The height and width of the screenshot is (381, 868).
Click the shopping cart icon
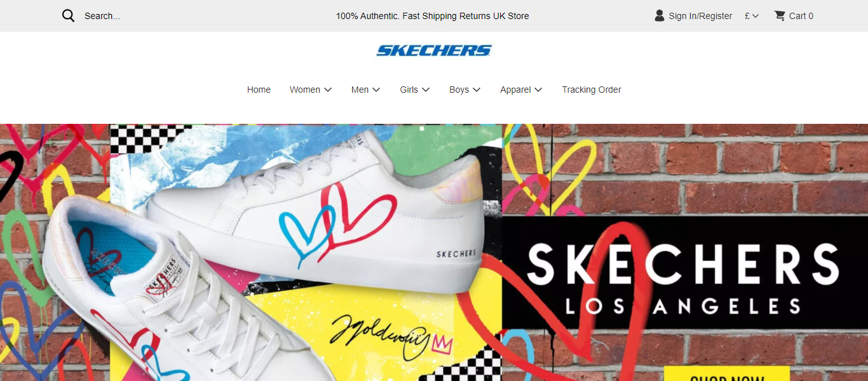[780, 16]
